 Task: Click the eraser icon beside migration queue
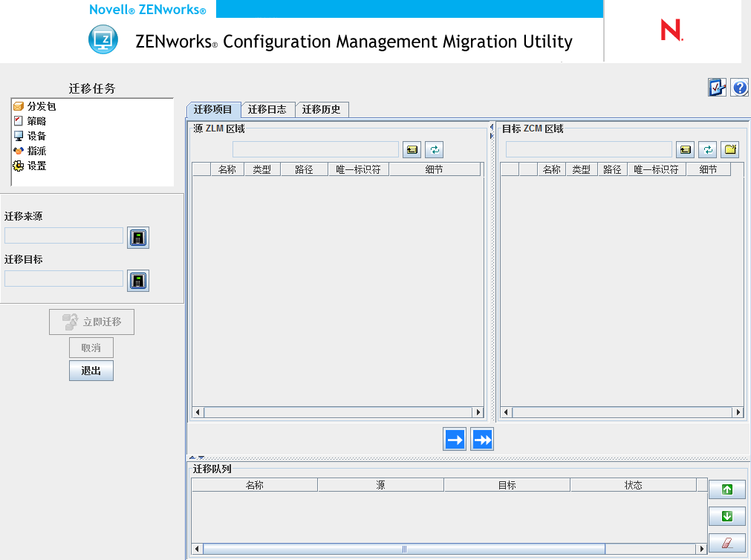(727, 543)
